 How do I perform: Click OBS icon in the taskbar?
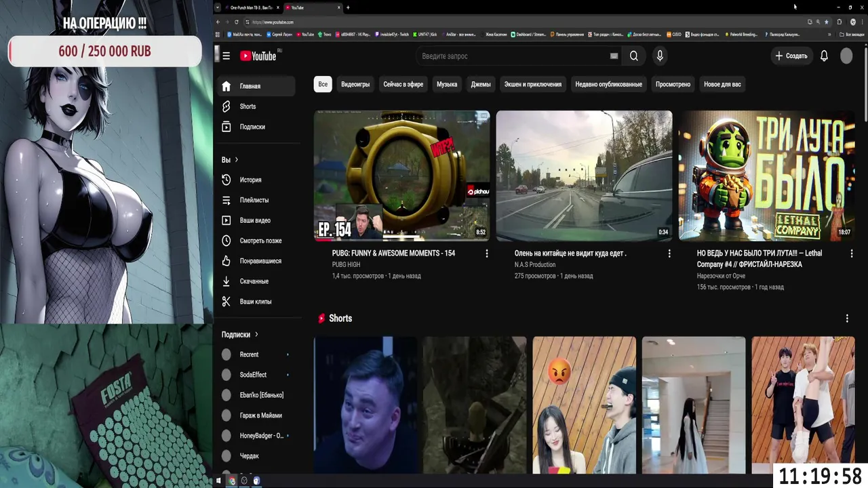[x=244, y=481]
